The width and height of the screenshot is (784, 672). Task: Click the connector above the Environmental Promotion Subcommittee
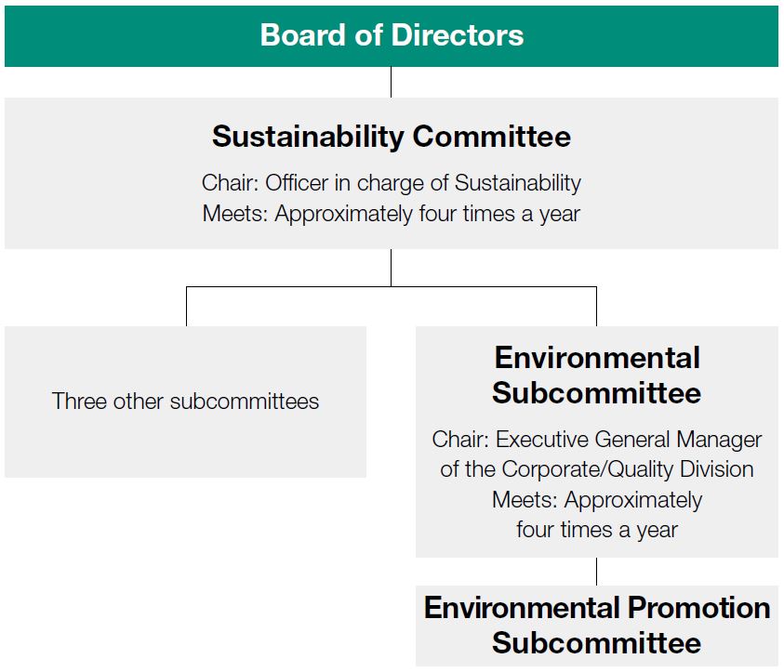click(x=596, y=572)
